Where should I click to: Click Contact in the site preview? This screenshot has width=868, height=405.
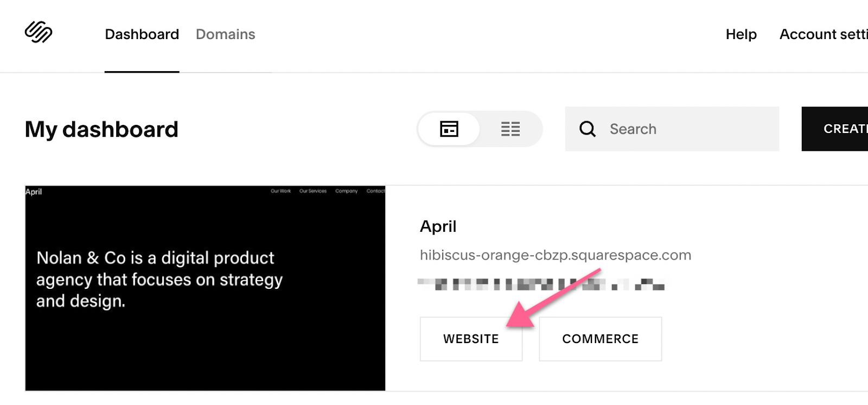coord(375,191)
